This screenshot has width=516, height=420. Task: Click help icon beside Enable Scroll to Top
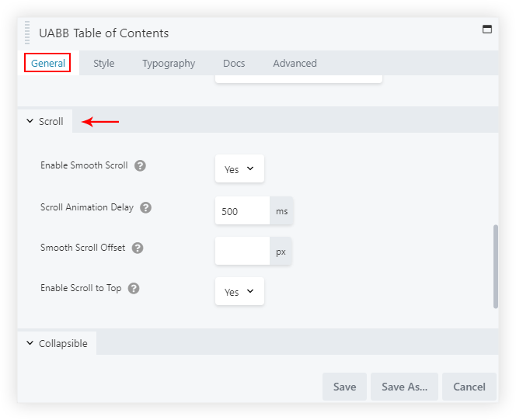134,289
